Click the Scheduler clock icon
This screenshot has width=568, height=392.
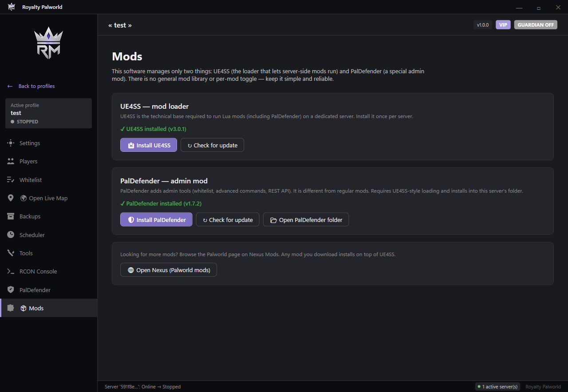tap(11, 235)
